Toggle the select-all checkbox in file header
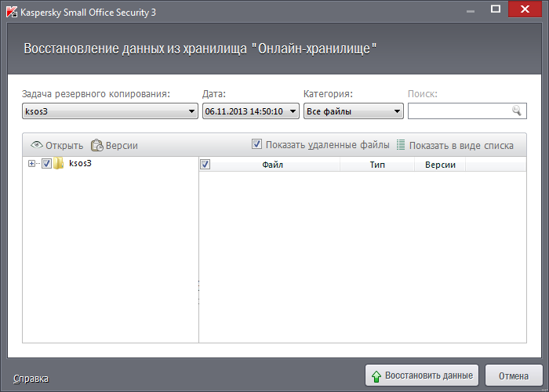The image size is (549, 392). point(205,164)
